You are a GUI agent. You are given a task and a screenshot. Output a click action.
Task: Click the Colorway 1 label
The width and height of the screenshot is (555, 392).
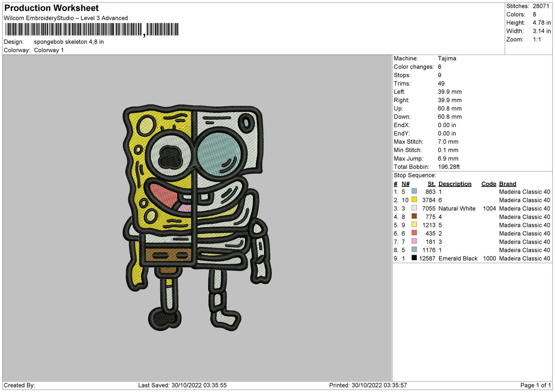coord(49,50)
